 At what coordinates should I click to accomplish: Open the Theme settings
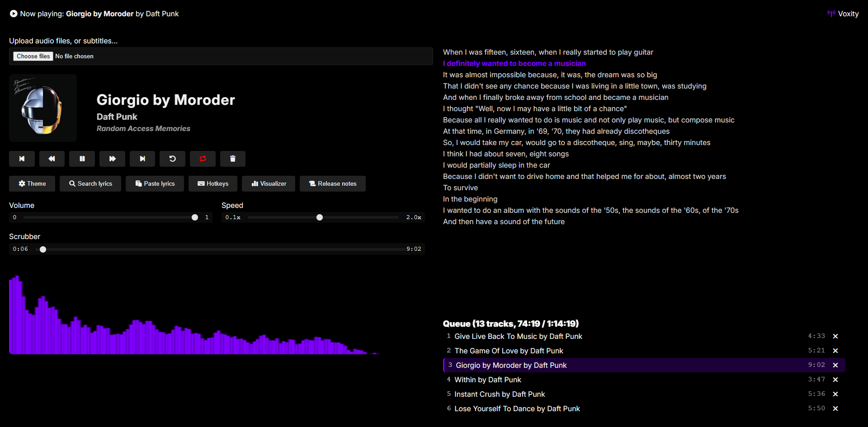(32, 183)
